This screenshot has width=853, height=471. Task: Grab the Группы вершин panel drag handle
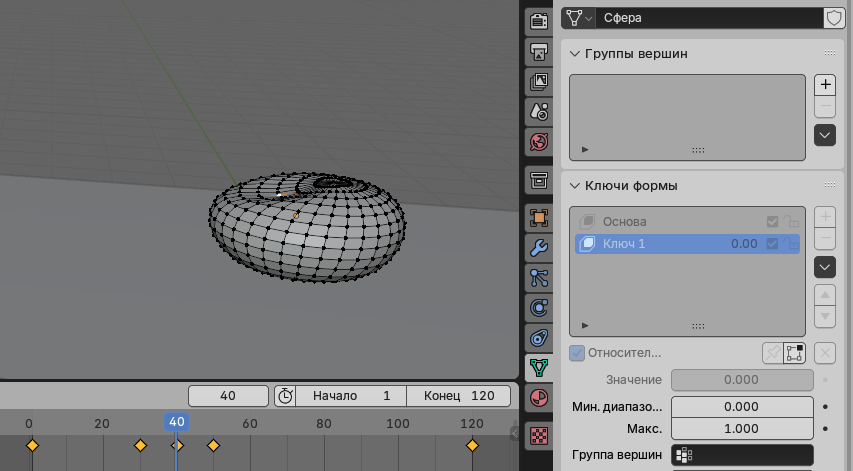click(830, 53)
